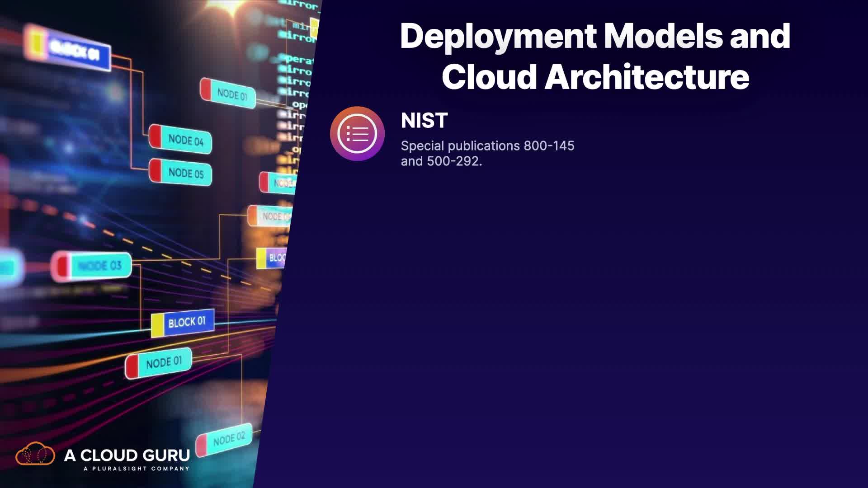Click the red tab of NODE 04
868x488 pixels.
(155, 136)
